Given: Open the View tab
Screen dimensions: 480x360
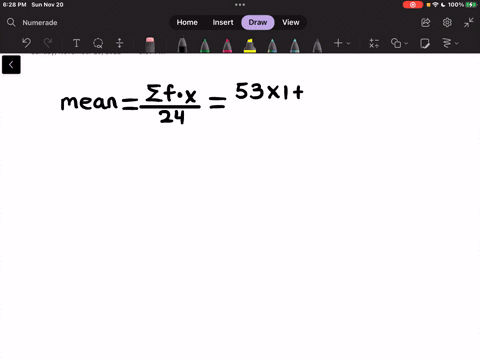Looking at the screenshot, I should 291,22.
